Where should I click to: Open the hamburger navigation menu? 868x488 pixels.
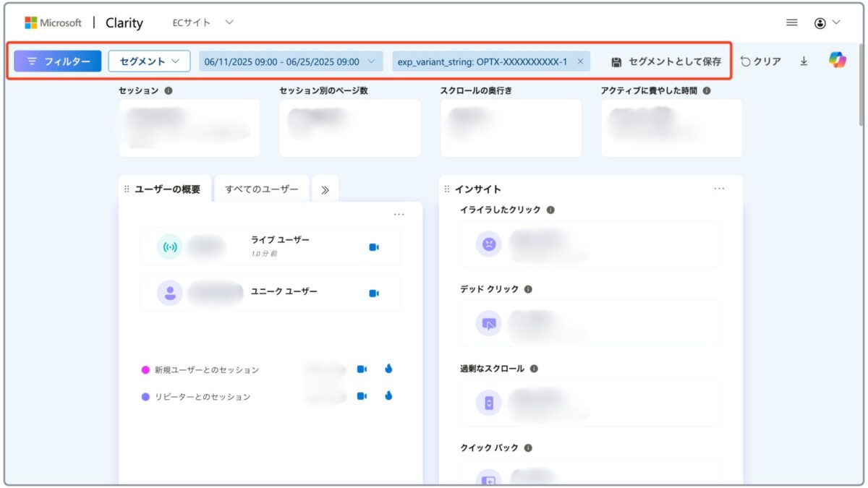[x=791, y=22]
